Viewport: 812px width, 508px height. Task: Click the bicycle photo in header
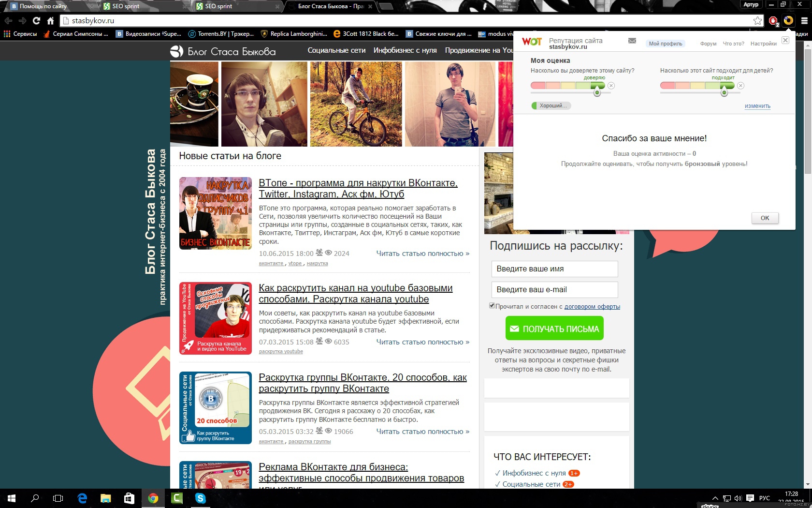click(x=356, y=104)
